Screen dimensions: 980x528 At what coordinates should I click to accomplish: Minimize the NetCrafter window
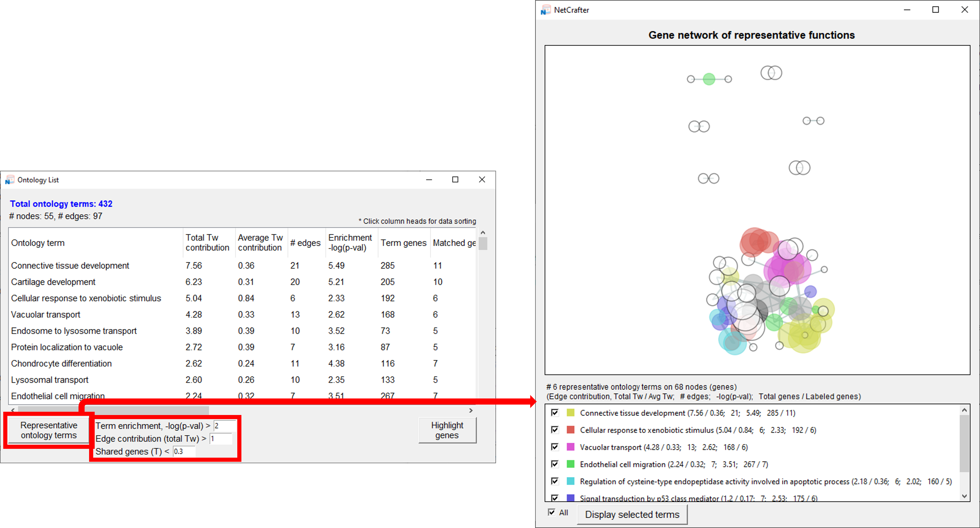click(907, 10)
